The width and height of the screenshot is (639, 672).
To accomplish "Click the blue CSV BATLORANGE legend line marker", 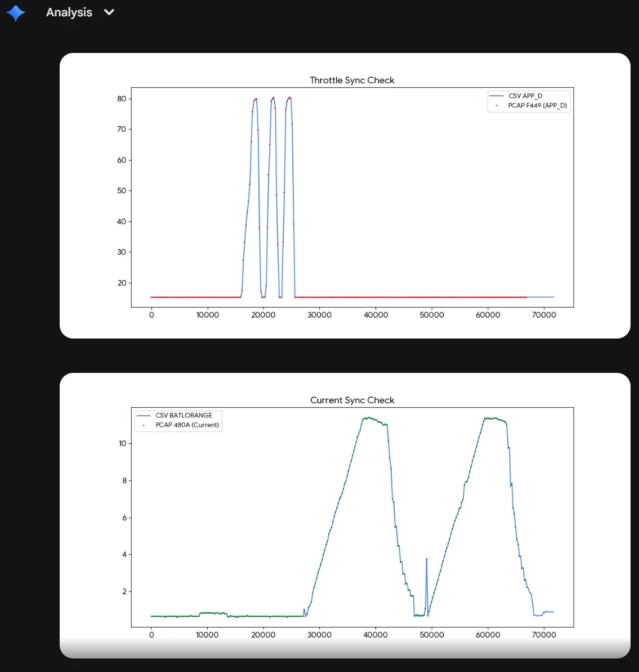I will pos(143,415).
